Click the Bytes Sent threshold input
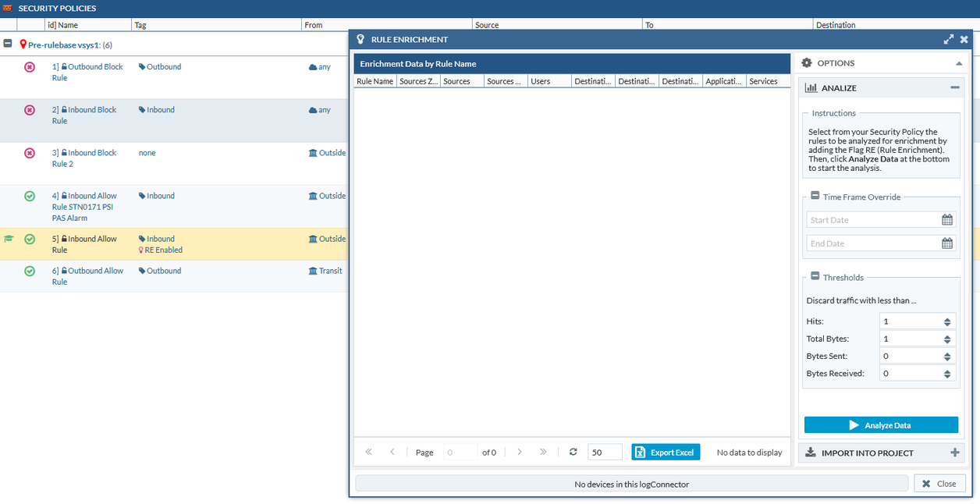The width and height of the screenshot is (980, 504). (x=909, y=356)
